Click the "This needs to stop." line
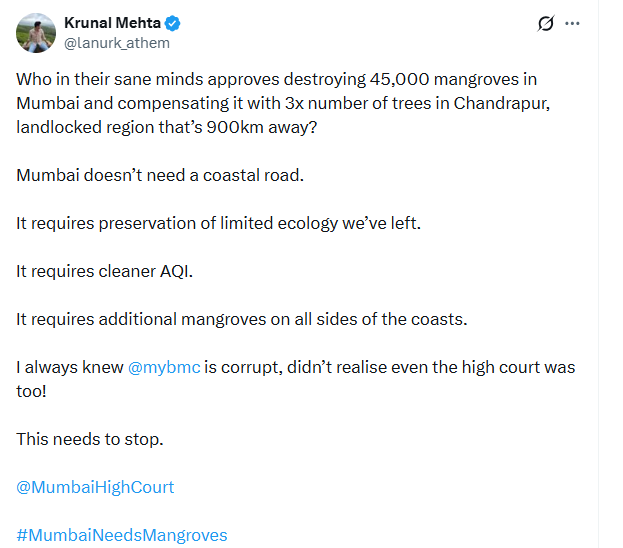Screen dimensions: 623x548 [x=89, y=439]
